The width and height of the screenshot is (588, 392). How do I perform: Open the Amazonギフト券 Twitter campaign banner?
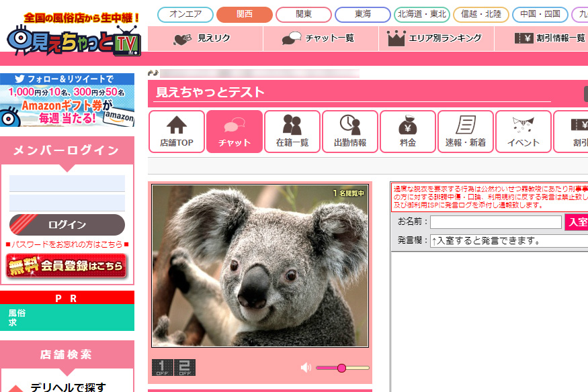coord(67,100)
